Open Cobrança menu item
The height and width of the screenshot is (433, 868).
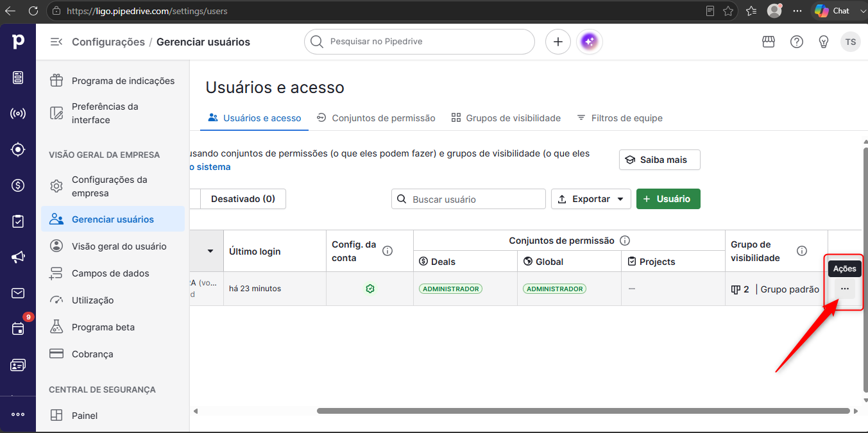(x=113, y=354)
